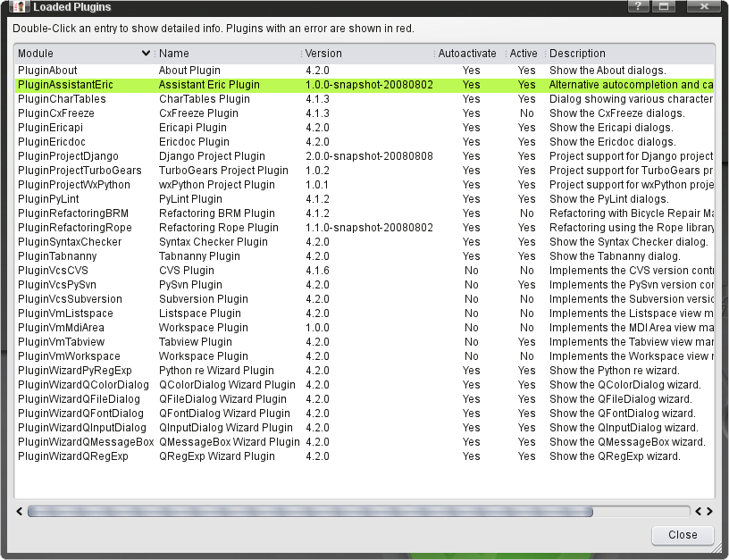Select the QRegExp Wizard Plugin row
729x560 pixels.
click(216, 456)
